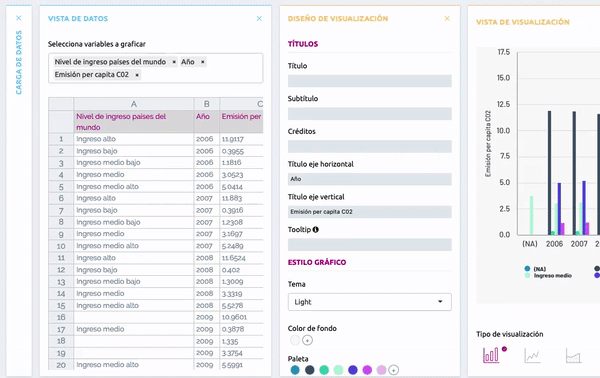Select the indigo blue palette swatch

353,370
